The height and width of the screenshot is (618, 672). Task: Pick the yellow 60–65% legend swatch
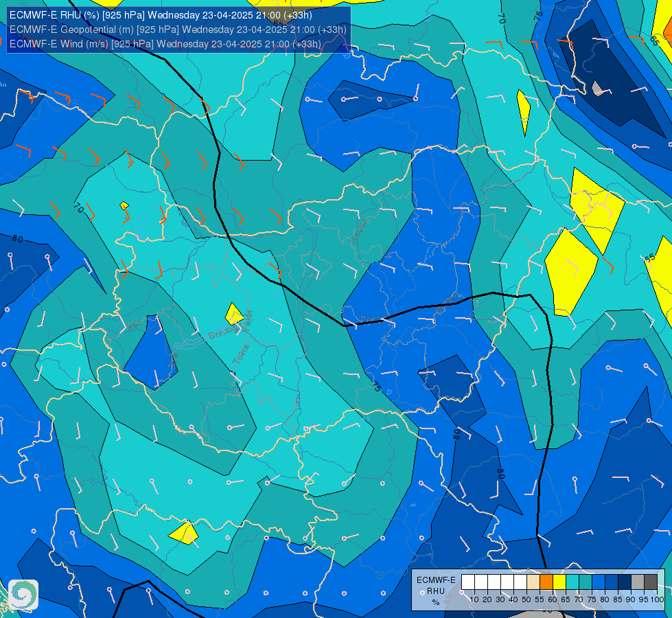(559, 582)
